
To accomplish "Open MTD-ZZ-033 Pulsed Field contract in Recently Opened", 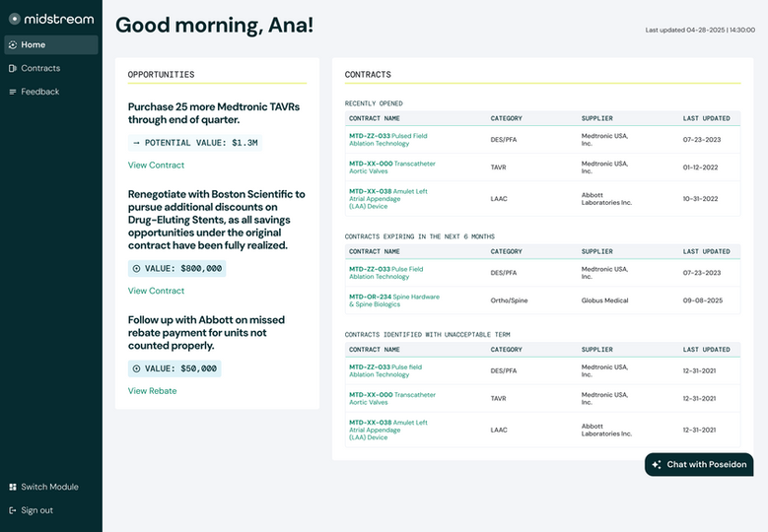I will pyautogui.click(x=387, y=140).
